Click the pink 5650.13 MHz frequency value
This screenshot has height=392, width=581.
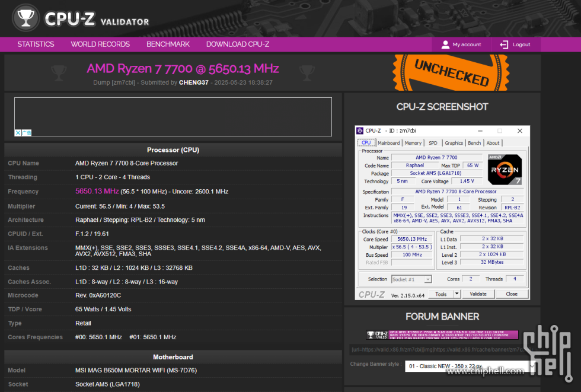(x=97, y=191)
